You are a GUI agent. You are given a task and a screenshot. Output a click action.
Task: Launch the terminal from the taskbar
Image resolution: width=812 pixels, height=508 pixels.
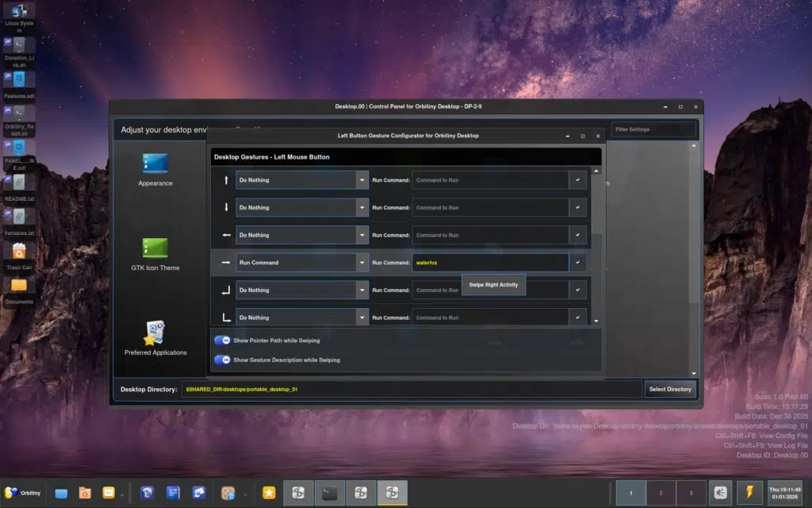click(x=329, y=493)
